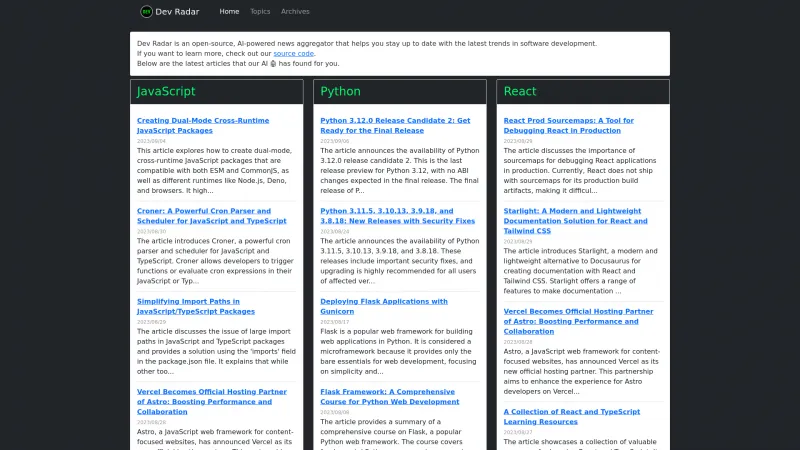Open Creating Dual-Mode Cross-Runtime JavaScript Packages article
The image size is (800, 450).
(203, 126)
